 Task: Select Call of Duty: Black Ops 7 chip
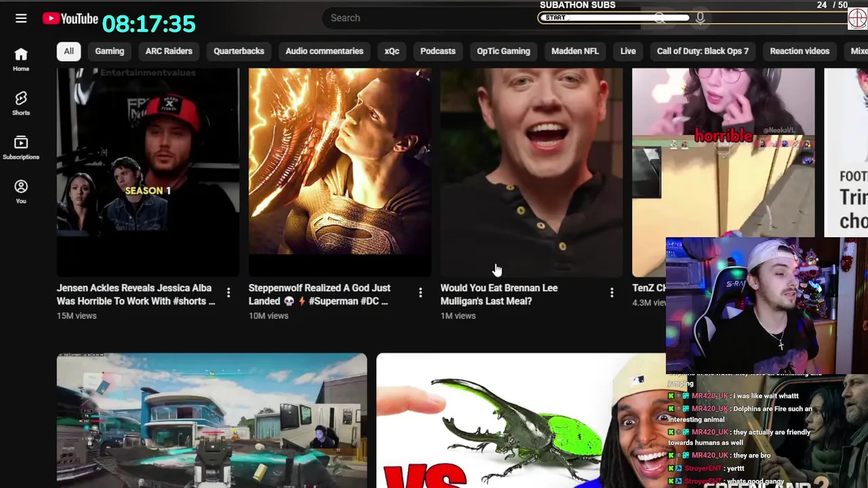coord(703,51)
